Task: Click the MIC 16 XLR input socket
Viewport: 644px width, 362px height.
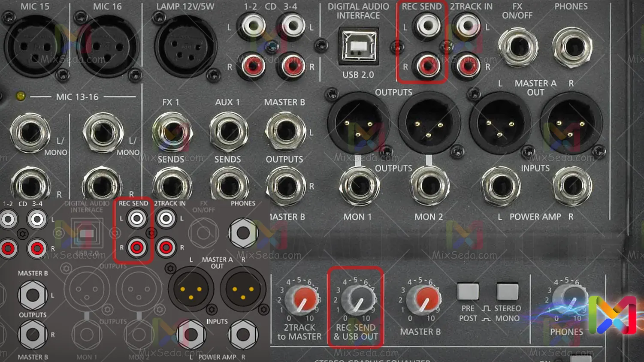Action: tap(108, 46)
